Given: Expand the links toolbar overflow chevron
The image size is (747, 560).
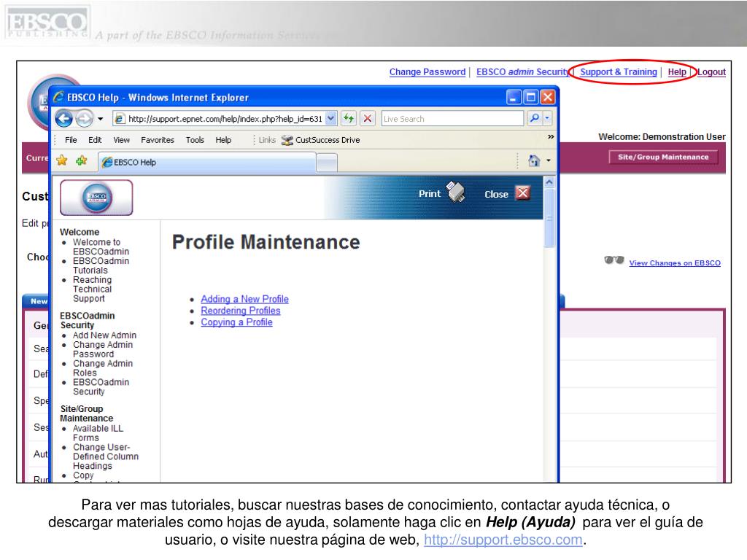Looking at the screenshot, I should click(551, 136).
